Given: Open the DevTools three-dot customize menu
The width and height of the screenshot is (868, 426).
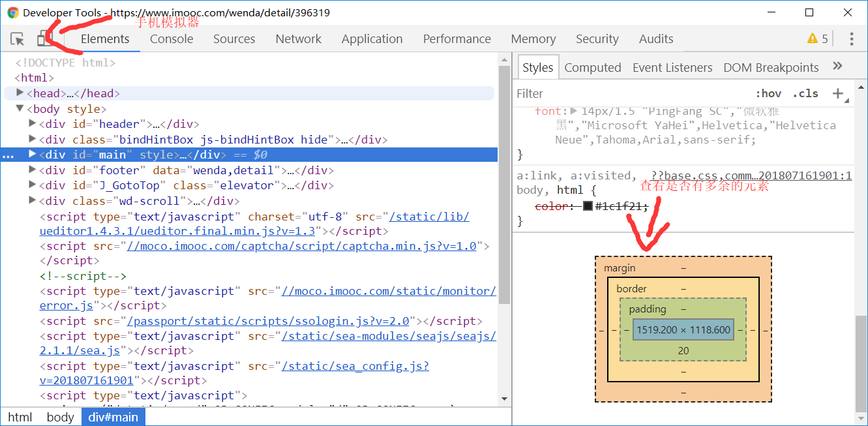Looking at the screenshot, I should 852,39.
